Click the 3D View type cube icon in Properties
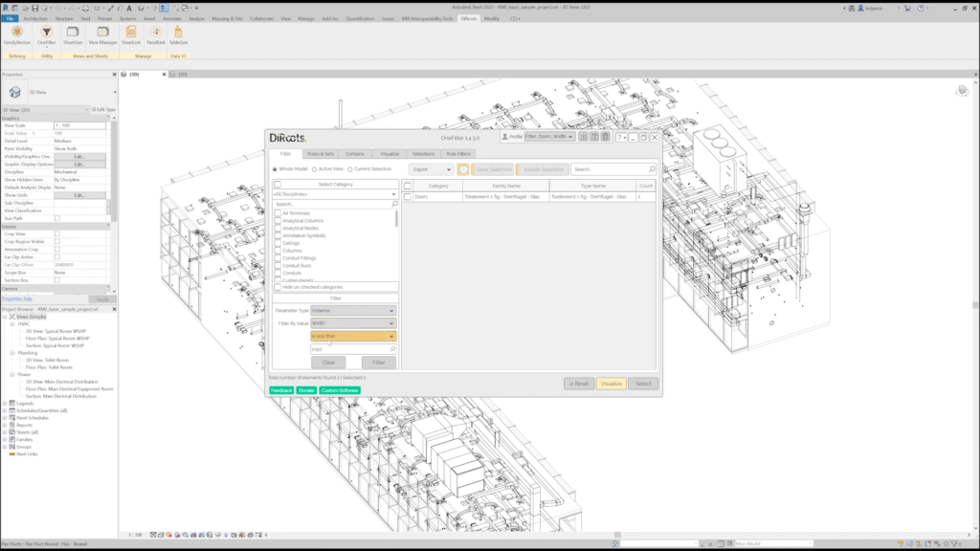Viewport: 980px width, 551px height. [x=15, y=93]
